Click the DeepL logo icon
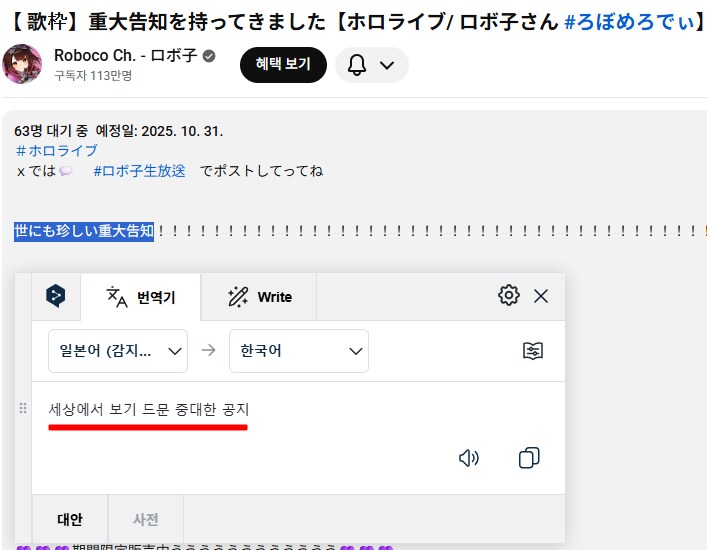Image resolution: width=707 pixels, height=550 pixels. coord(55,296)
